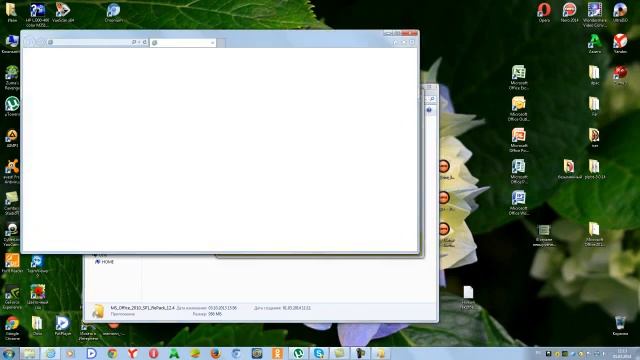The image size is (640, 360).
Task: Launch Google Chrome from the taskbar
Action: pyautogui.click(x=112, y=353)
